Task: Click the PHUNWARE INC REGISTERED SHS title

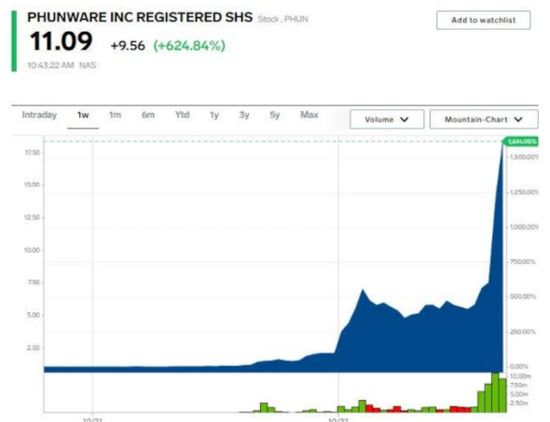Action: point(140,17)
